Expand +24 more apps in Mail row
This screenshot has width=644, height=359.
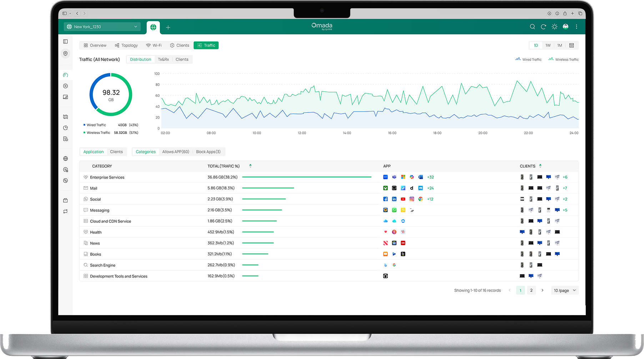pos(431,188)
